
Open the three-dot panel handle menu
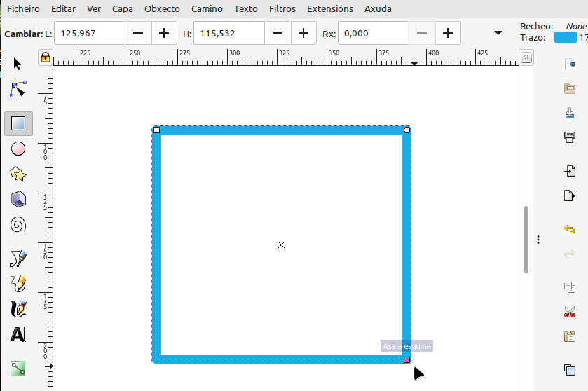pos(538,240)
